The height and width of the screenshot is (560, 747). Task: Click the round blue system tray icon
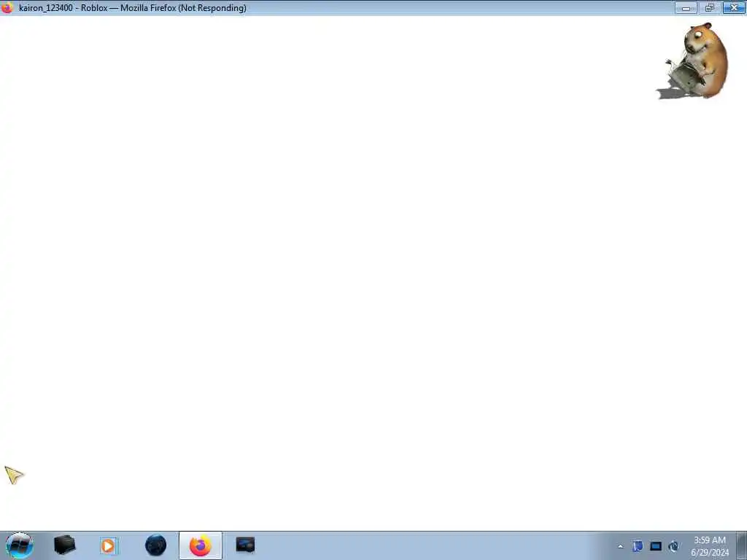point(673,547)
